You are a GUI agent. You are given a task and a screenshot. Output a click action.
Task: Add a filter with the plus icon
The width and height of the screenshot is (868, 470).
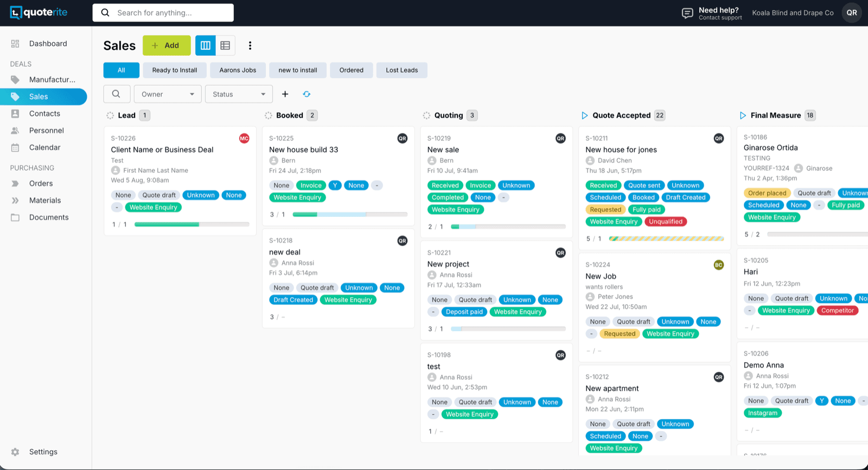(x=285, y=94)
